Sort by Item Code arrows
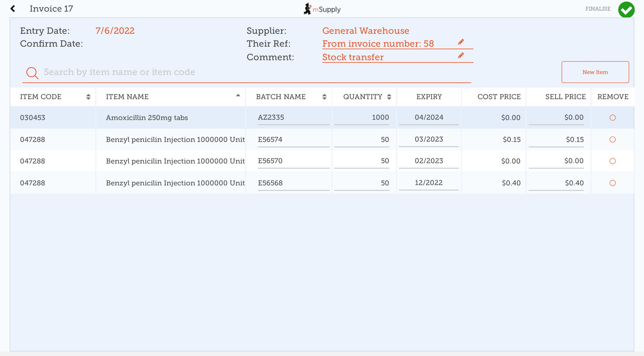Image resolution: width=644 pixels, height=356 pixels. coord(88,97)
